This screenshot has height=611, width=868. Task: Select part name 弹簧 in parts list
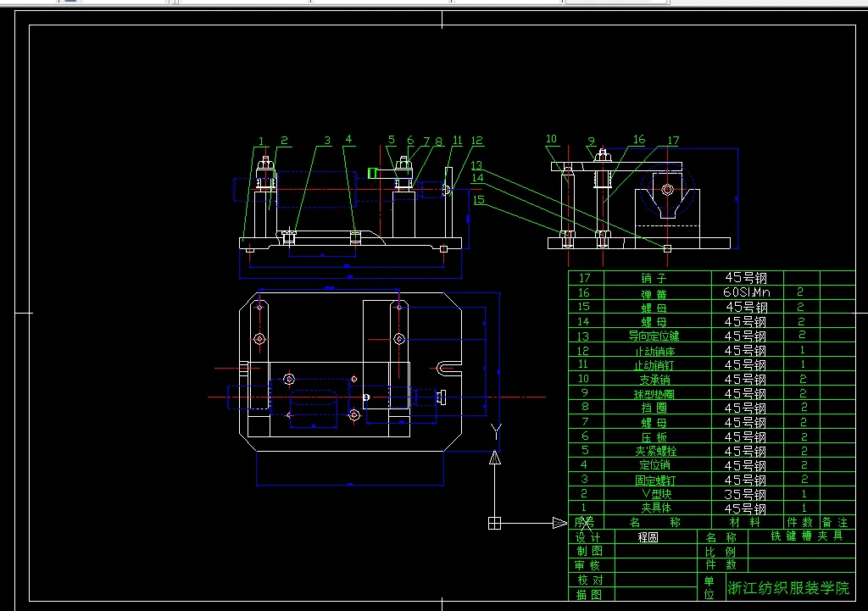point(654,292)
